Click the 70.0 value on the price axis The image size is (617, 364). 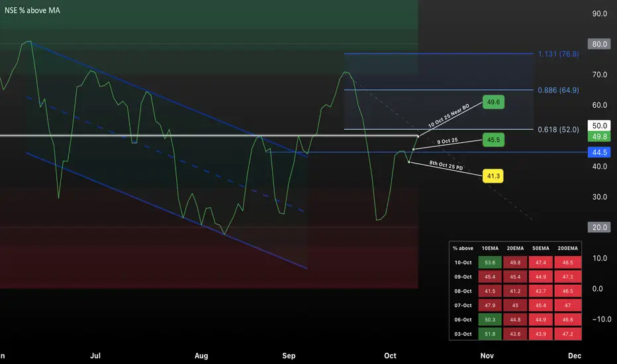599,75
